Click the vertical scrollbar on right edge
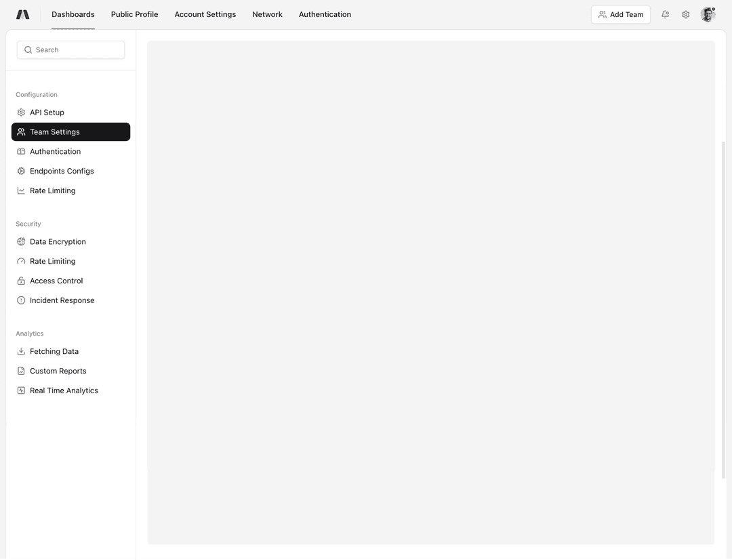The width and height of the screenshot is (732, 560). [724, 310]
